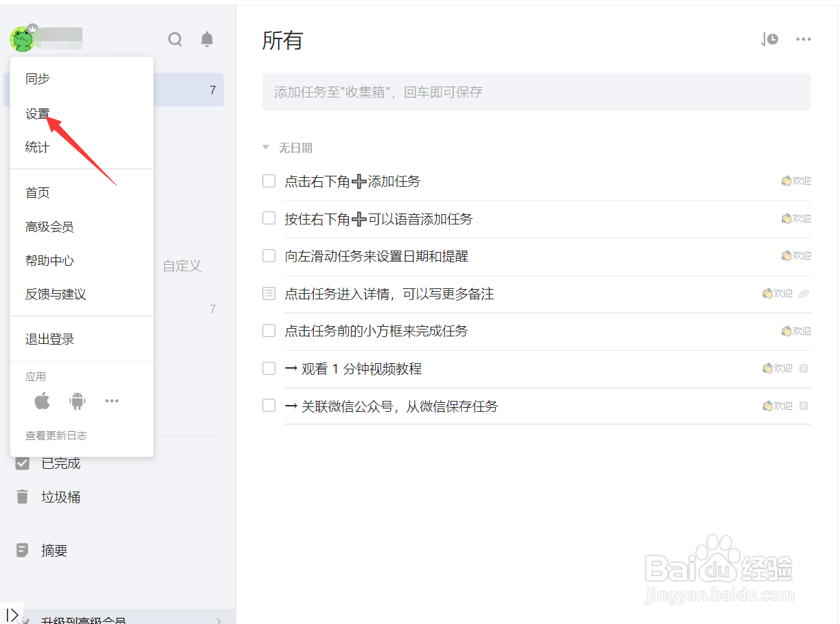This screenshot has width=840, height=624.
Task: Check the '关联微信公众号' task checkbox
Action: pos(269,406)
